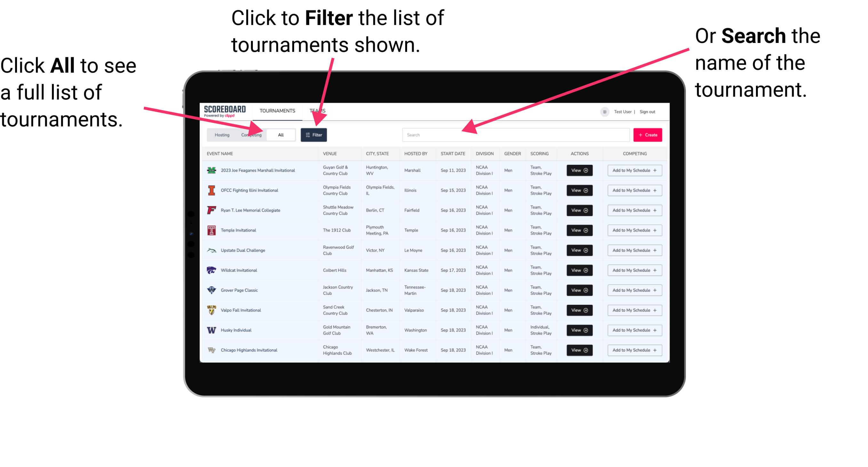
Task: Select the Hosting toggle tab
Action: pos(221,134)
